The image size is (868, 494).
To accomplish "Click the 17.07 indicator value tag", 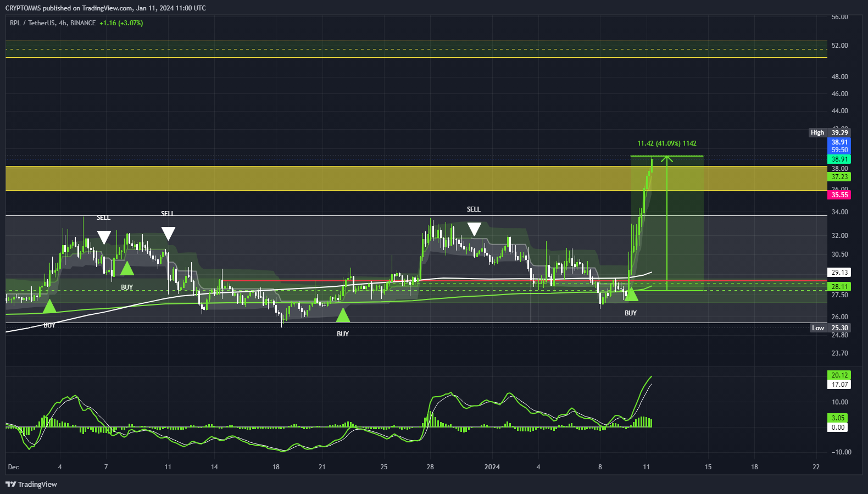I will 839,385.
